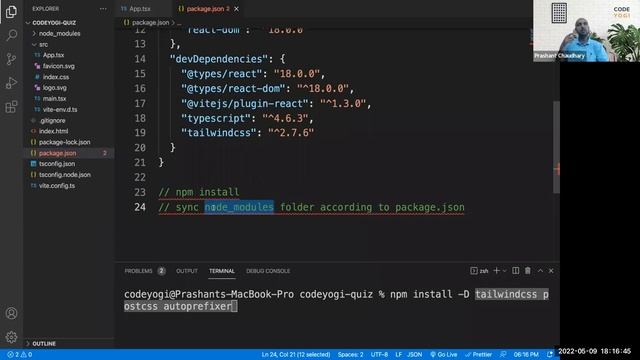Switch to the OUTPUT panel tab
Viewport: 640px width, 360px height.
[187, 271]
